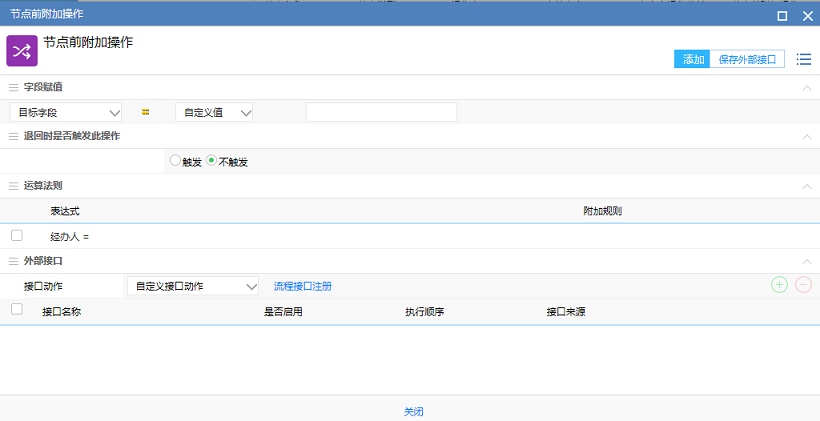820x421 pixels.
Task: Collapse the 运算法则 section chevron
Action: click(807, 187)
